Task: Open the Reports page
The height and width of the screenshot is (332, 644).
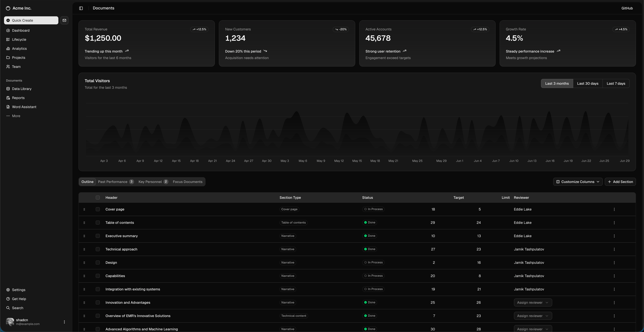Action: coord(18,98)
